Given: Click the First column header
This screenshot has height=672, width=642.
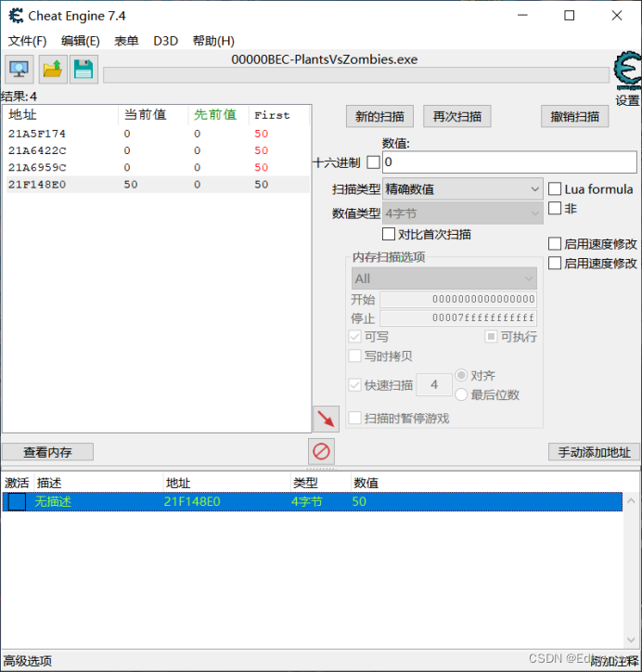Looking at the screenshot, I should click(279, 115).
